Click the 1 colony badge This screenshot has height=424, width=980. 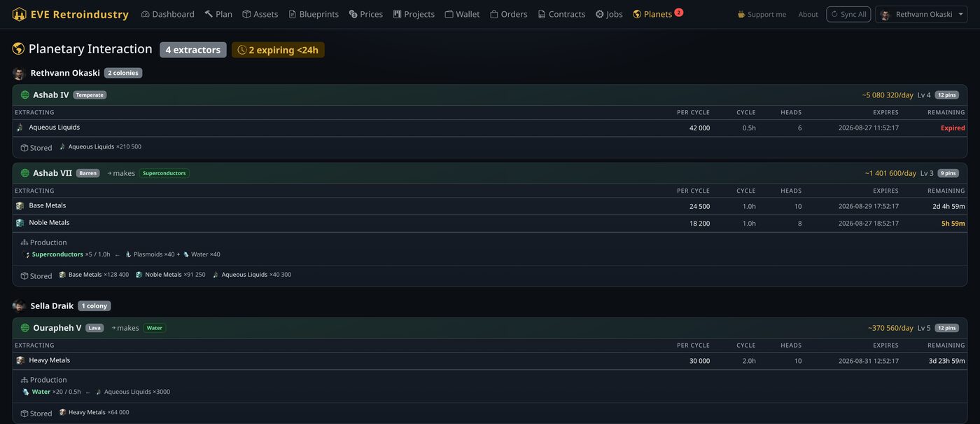click(x=94, y=306)
